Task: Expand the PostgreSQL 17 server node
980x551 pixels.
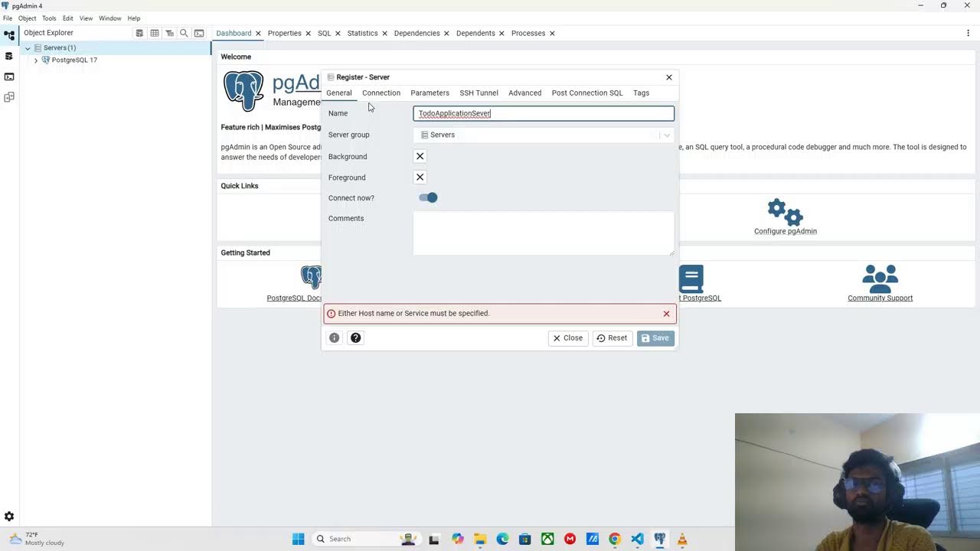Action: [36, 60]
